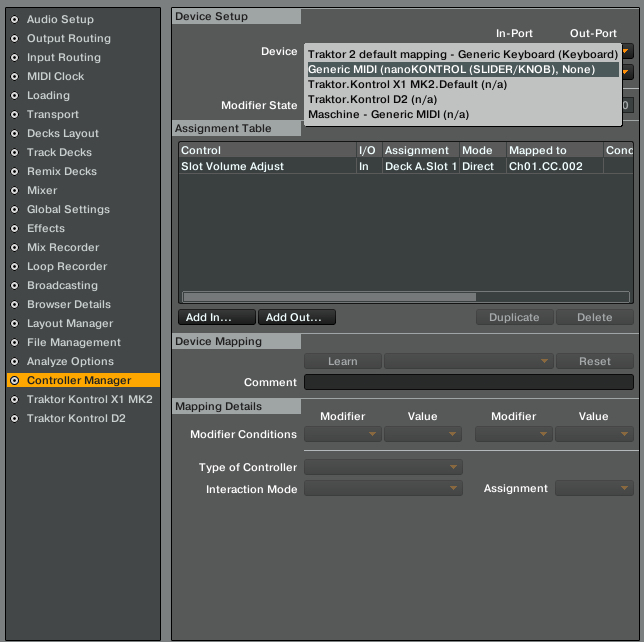Viewport: 644px width, 642px height.
Task: Click the Deck A.Slot 1 assignment cell
Action: pos(421,166)
